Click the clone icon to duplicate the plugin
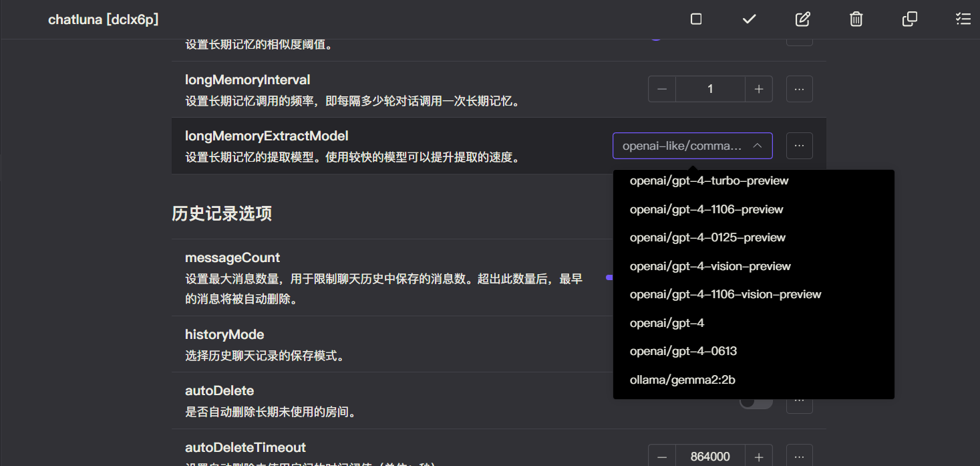Screen dimensions: 980x466 [x=909, y=19]
